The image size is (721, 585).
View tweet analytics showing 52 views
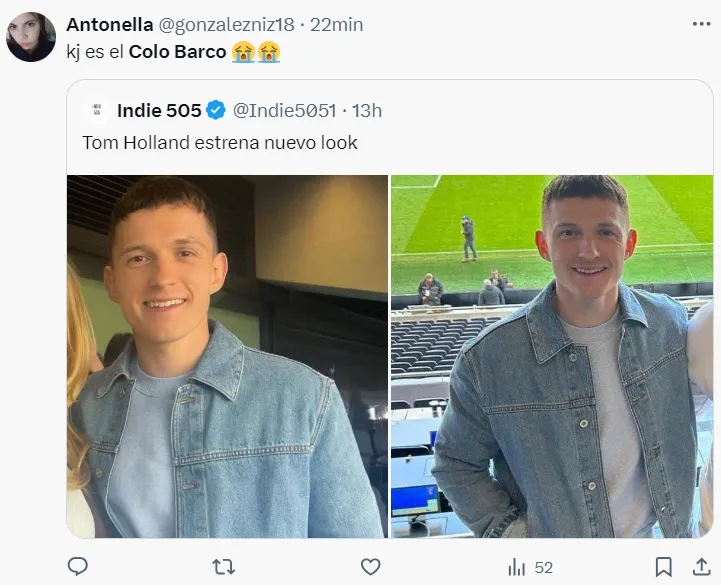[530, 567]
